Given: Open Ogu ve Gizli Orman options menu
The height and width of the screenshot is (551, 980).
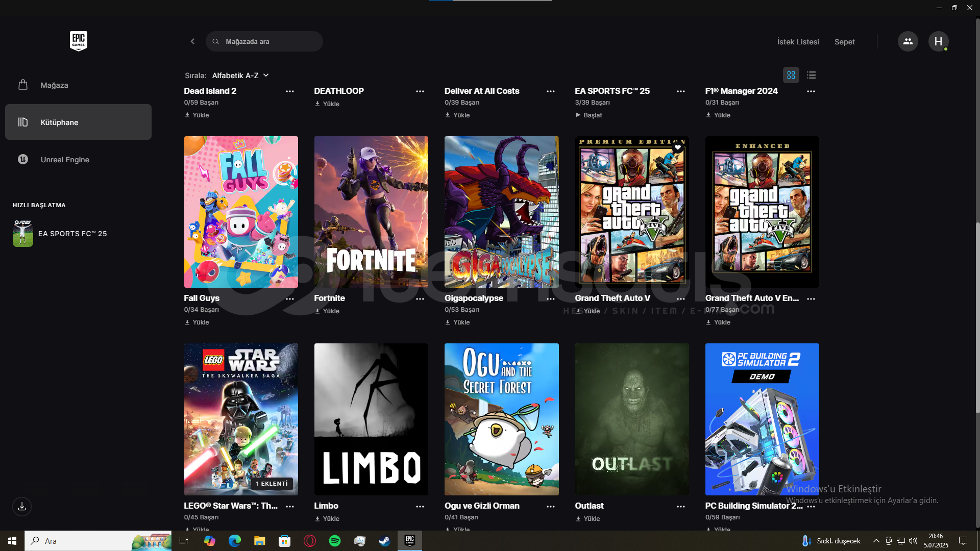Looking at the screenshot, I should click(550, 507).
